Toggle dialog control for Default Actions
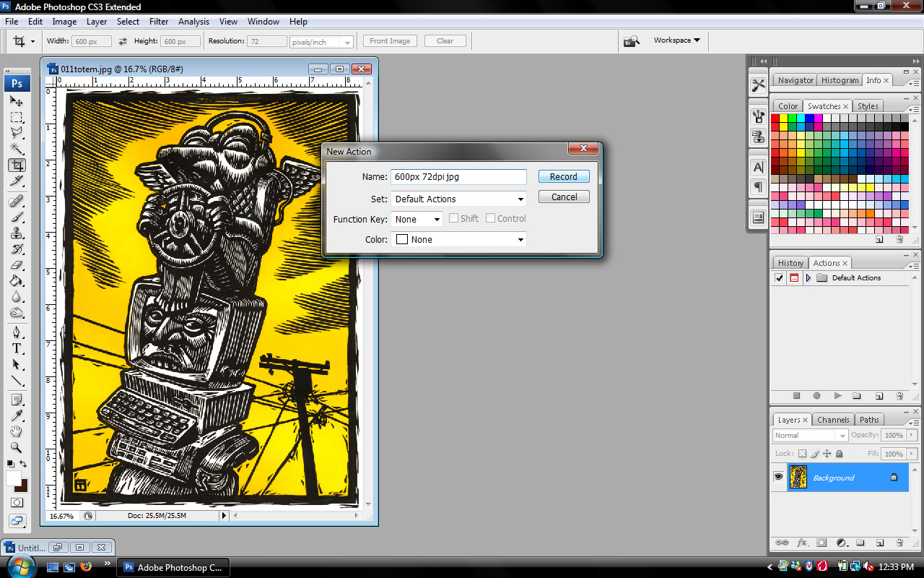The image size is (924, 578). (794, 278)
